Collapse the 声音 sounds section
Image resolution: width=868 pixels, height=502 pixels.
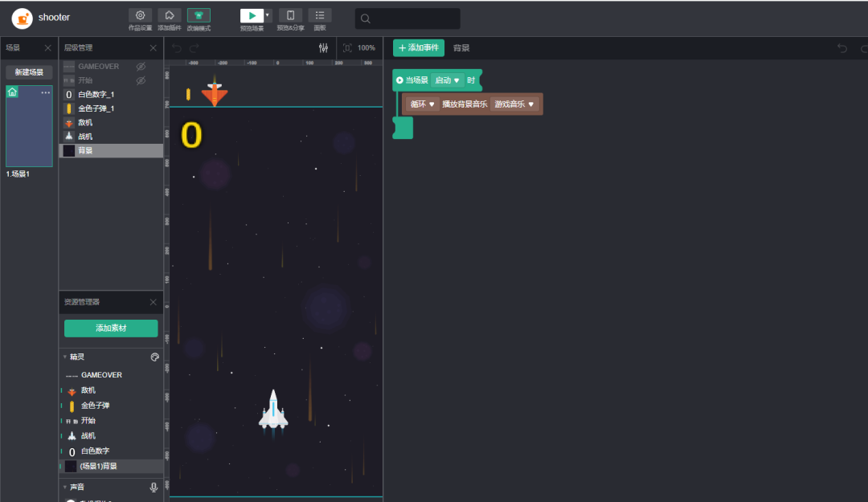click(x=65, y=487)
